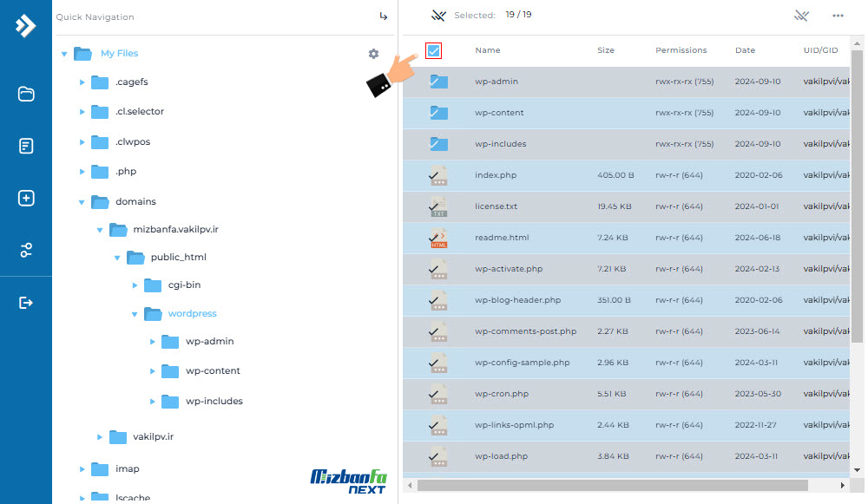
Task: Click the wp-admin folder icon in file list
Action: [x=439, y=82]
